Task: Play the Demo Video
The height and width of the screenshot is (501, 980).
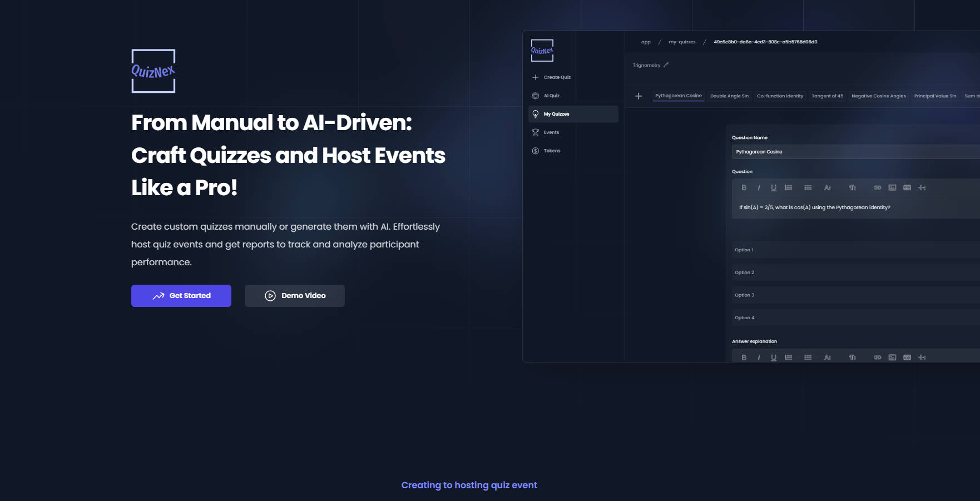Action: [295, 296]
